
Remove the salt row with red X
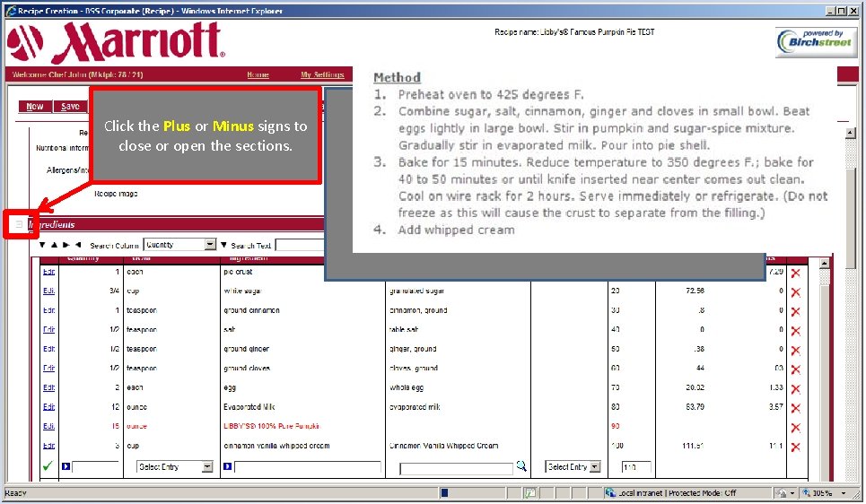pos(795,331)
